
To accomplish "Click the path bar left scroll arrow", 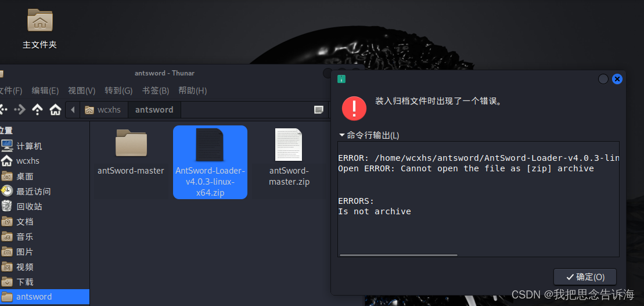I will 73,110.
